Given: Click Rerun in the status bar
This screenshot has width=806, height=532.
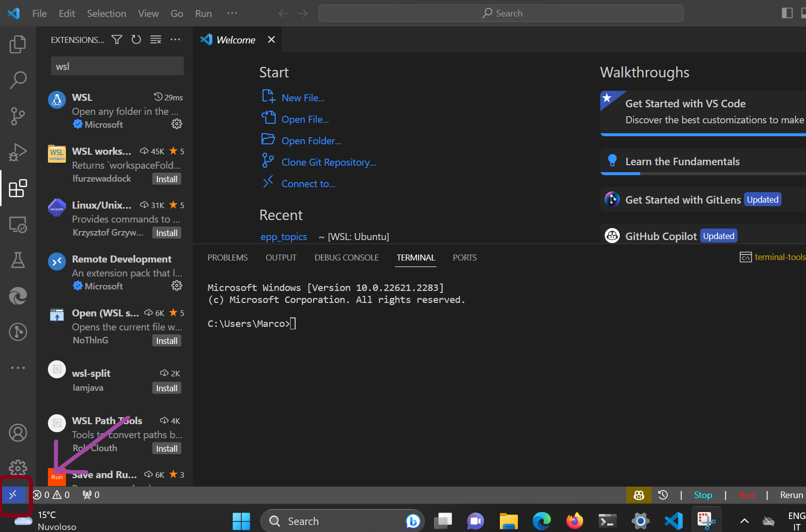Looking at the screenshot, I should tap(792, 495).
